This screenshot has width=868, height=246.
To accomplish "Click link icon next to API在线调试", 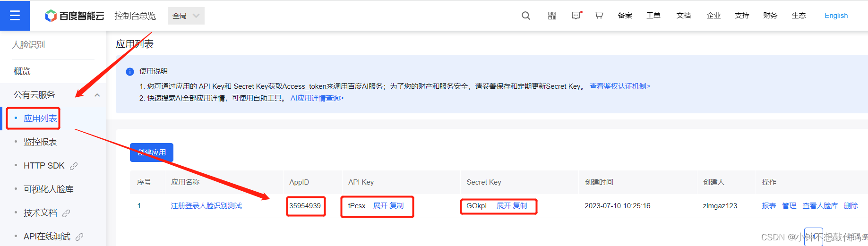I will (79, 237).
